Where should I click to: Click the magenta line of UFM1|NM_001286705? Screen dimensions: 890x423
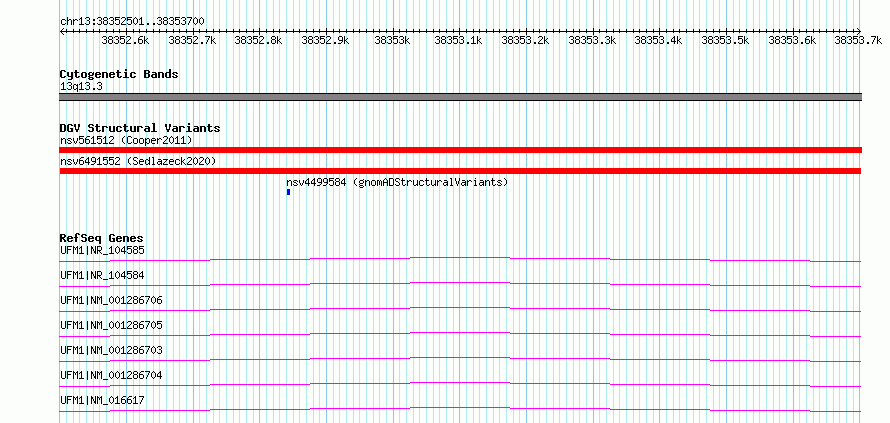click(460, 334)
